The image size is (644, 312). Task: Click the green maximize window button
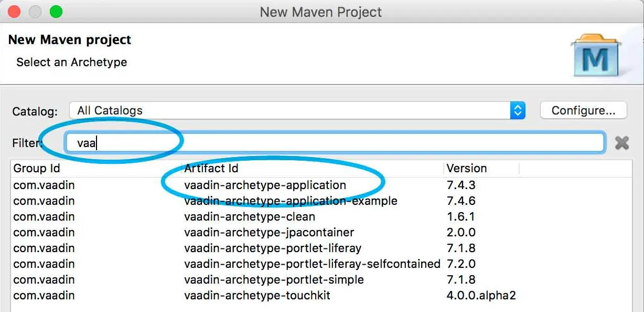pos(56,12)
